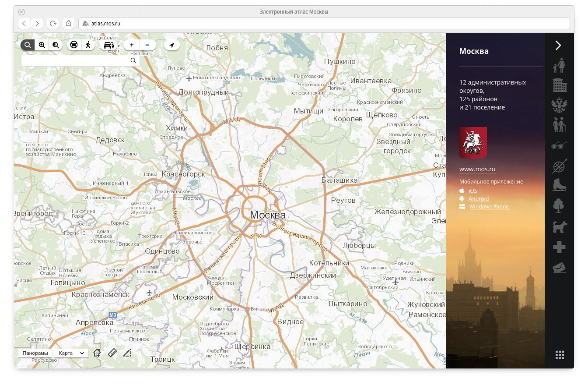Click the area measurement triangle tool
The height and width of the screenshot is (385, 588).
pyautogui.click(x=127, y=353)
